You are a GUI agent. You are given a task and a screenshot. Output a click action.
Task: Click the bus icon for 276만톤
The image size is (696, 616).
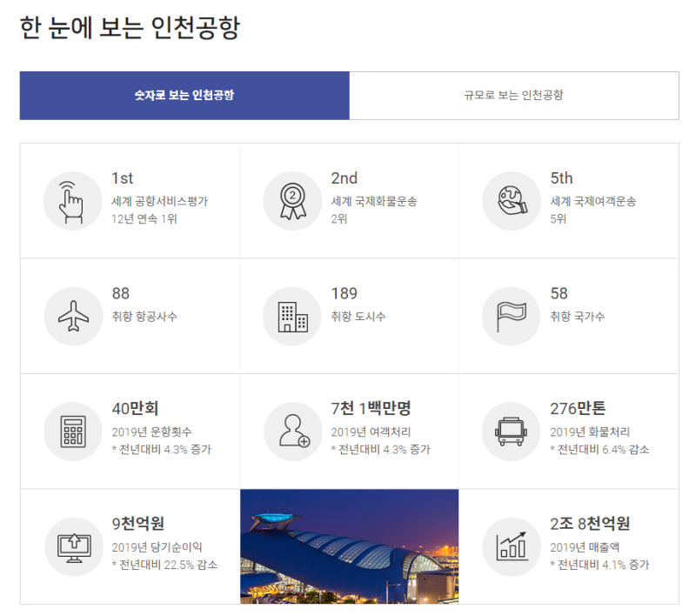click(512, 432)
